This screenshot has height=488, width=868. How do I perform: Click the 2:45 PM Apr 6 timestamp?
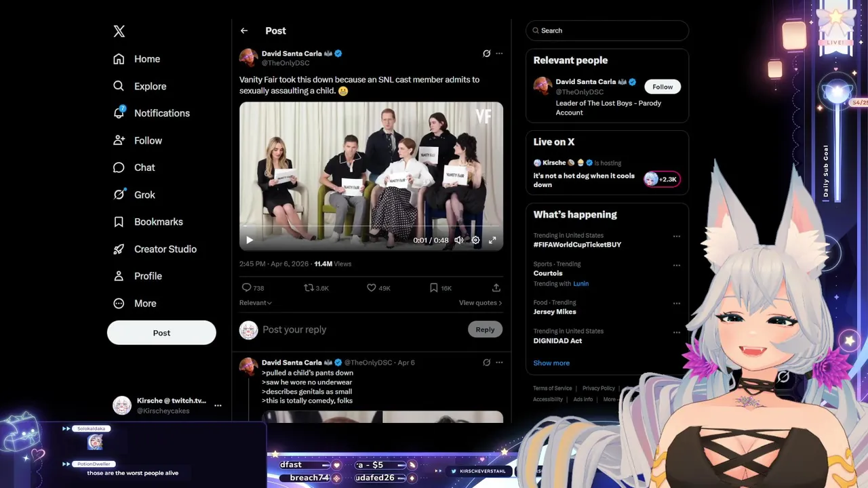click(x=274, y=264)
